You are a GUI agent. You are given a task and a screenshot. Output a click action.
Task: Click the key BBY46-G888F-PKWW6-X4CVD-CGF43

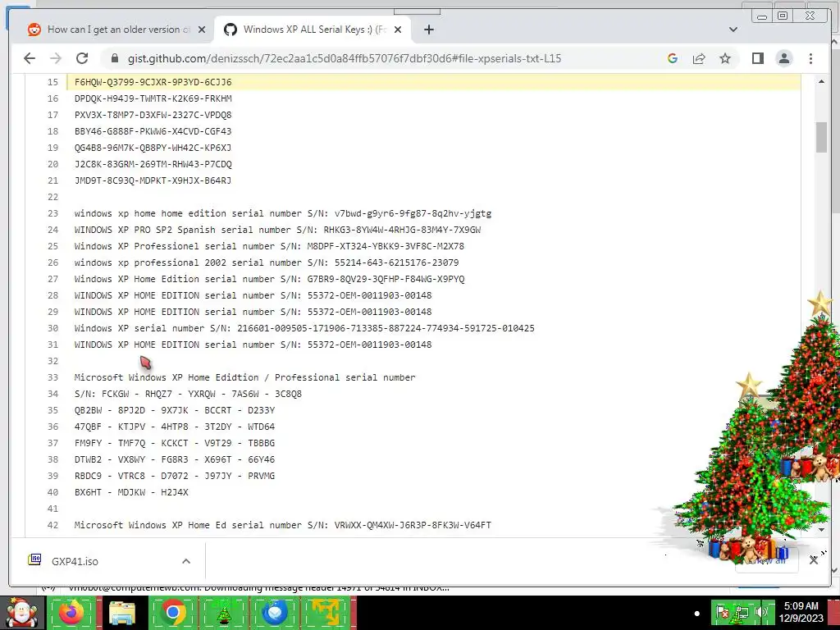coord(153,131)
